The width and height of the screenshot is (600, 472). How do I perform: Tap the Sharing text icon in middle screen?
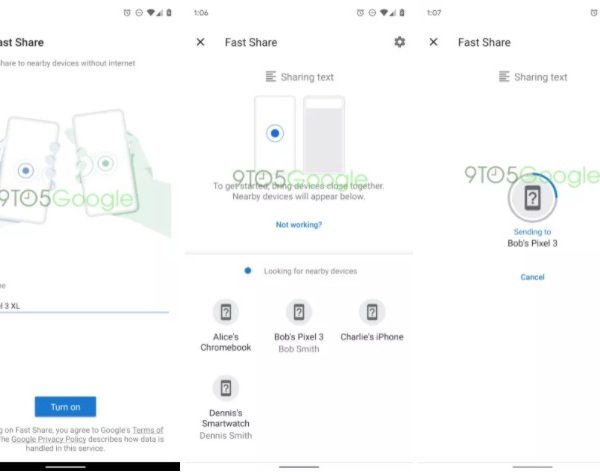tap(271, 77)
